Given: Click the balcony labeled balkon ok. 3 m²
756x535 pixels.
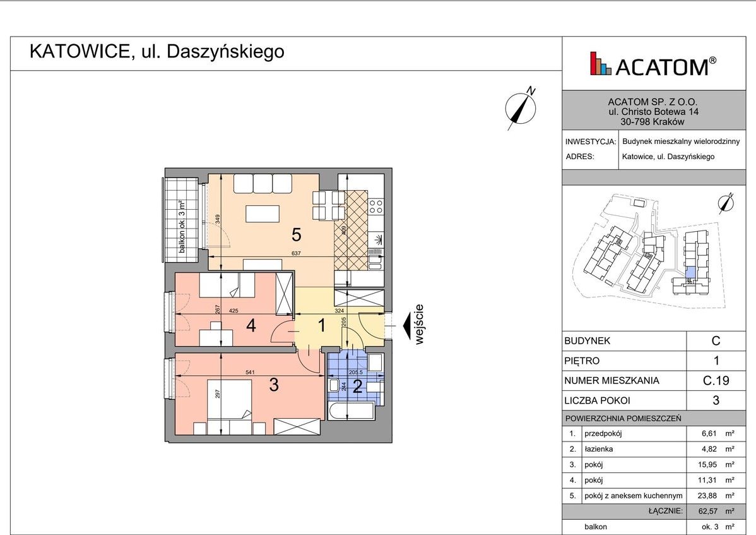Looking at the screenshot, I should click(x=181, y=220).
